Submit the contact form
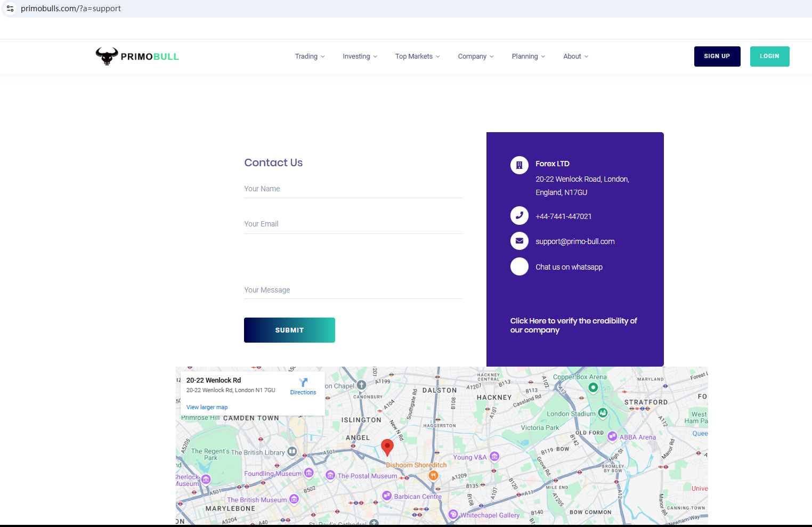Screen dimensions: 812x527 point(289,330)
